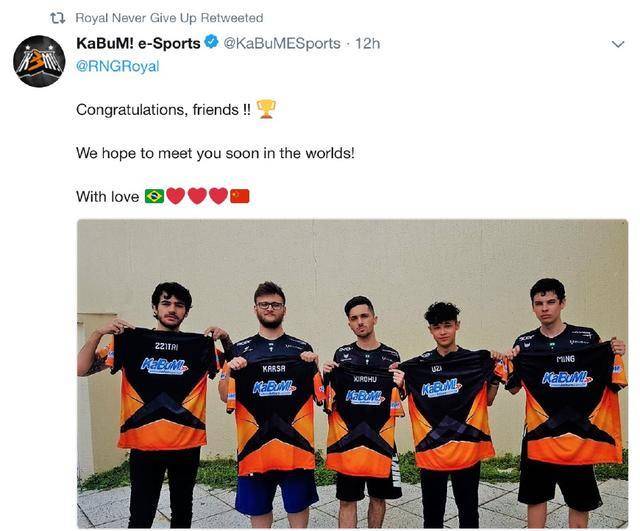Open the @KaBuMESports handle link

point(282,43)
